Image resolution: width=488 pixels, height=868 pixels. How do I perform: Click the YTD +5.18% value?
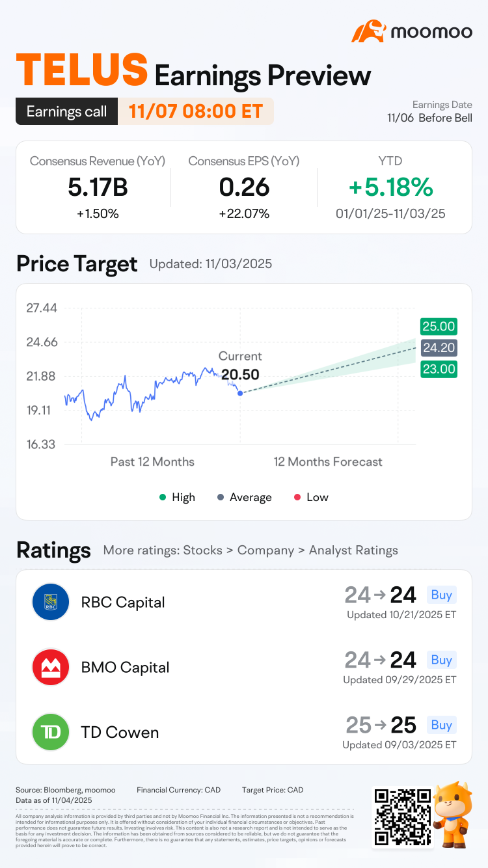390,187
